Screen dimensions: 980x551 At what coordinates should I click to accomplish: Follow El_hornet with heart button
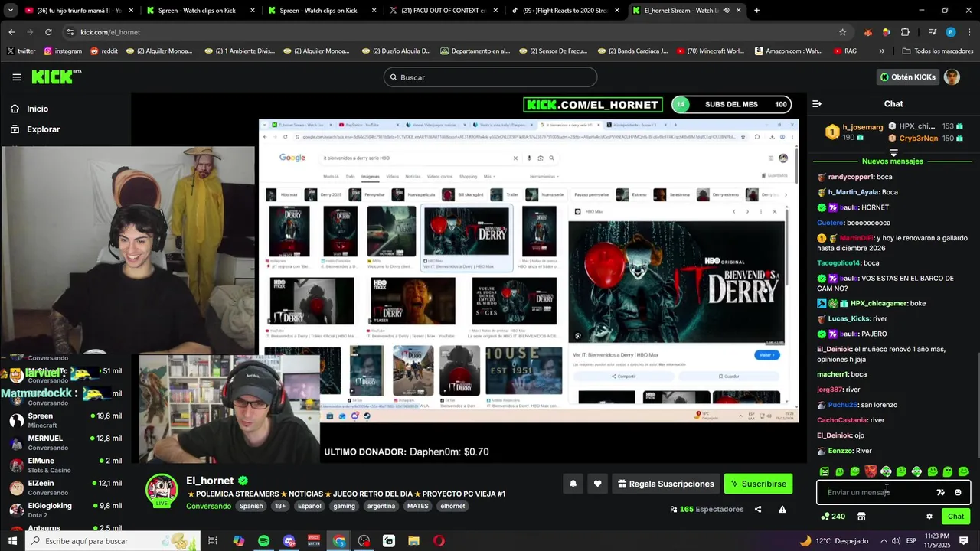597,484
